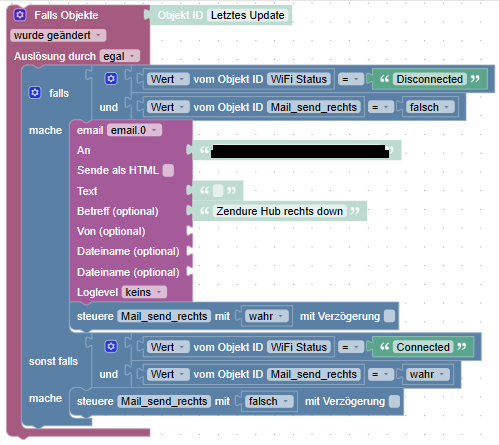Screen dimensions: 499x445
Task: Click the Betreff (optional) label
Action: click(118, 211)
